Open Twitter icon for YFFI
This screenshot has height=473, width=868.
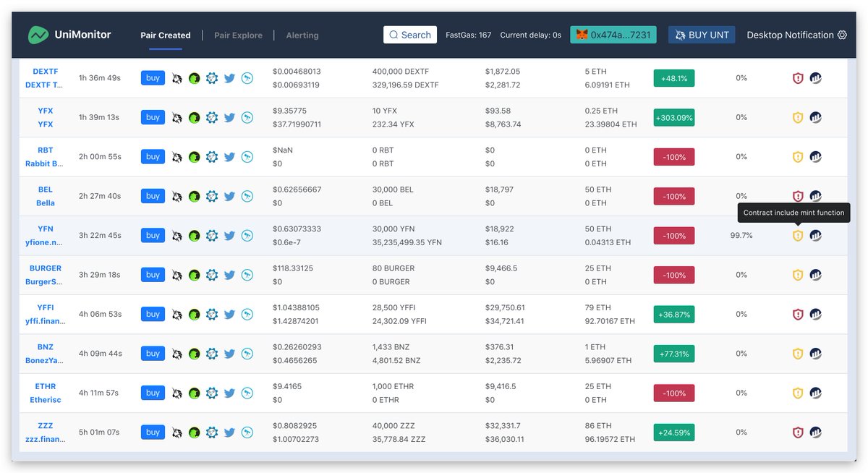(x=229, y=315)
